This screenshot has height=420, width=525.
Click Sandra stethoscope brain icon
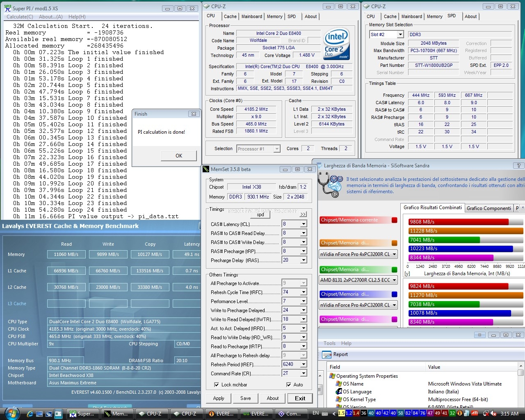(x=330, y=185)
